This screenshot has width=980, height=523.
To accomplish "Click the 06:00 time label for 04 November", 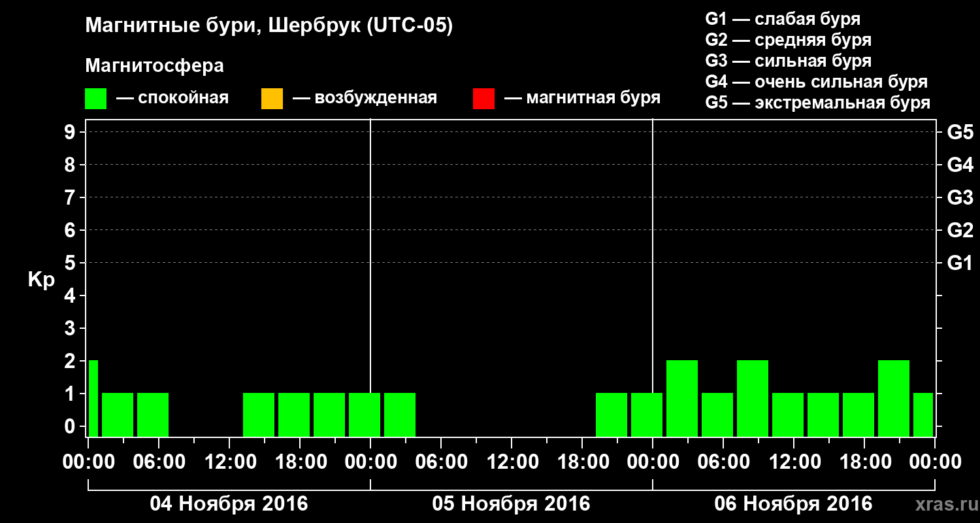I will click(x=159, y=462).
